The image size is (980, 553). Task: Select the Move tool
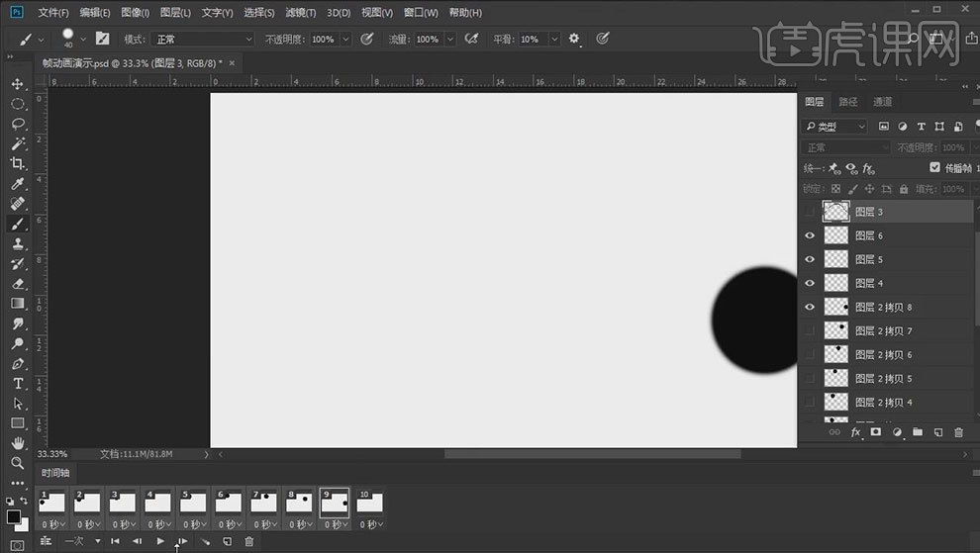coord(18,84)
